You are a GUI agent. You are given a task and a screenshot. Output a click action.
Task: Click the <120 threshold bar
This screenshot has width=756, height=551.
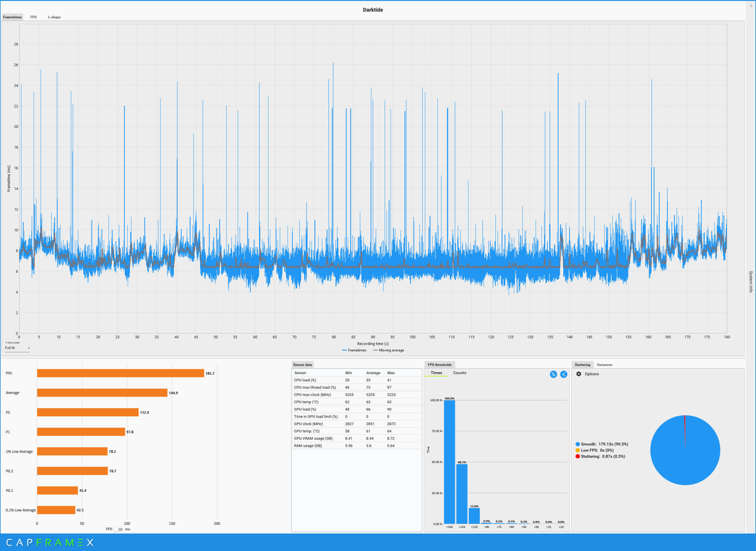tap(474, 516)
